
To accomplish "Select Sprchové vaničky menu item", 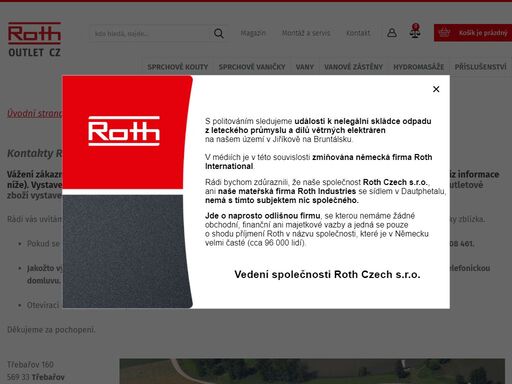I will [252, 67].
